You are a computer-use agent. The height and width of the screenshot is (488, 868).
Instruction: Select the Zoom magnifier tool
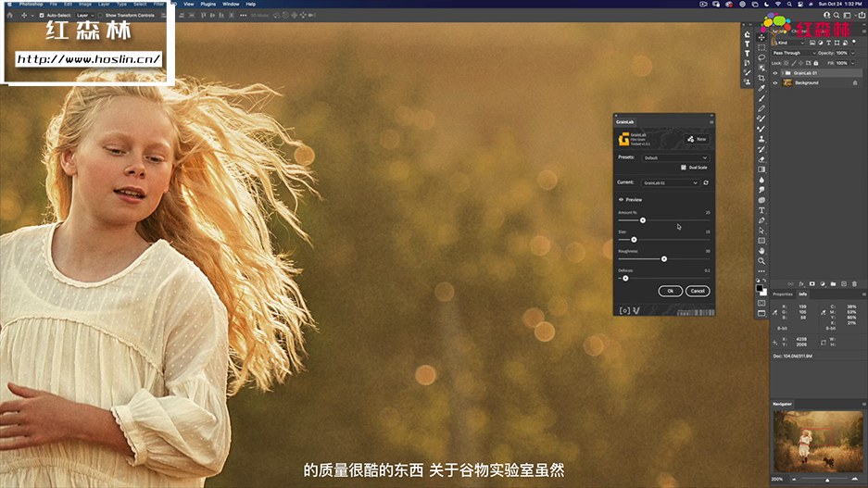pos(761,260)
